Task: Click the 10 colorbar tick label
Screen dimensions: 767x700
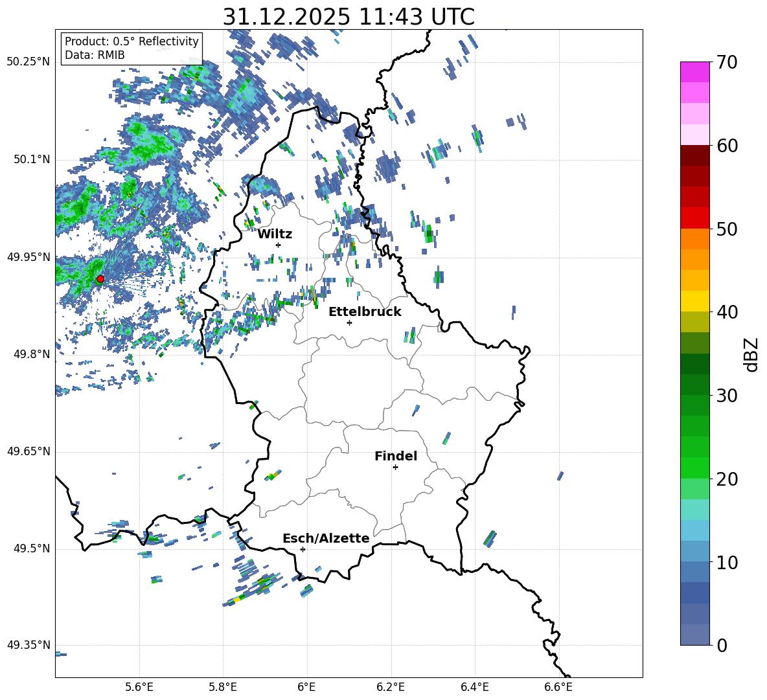Action: point(727,562)
